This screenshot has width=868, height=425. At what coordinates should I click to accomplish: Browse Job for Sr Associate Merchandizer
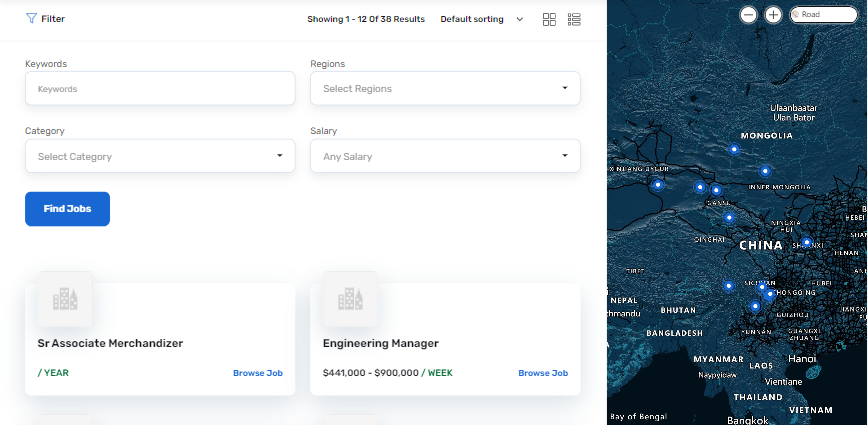coord(258,373)
